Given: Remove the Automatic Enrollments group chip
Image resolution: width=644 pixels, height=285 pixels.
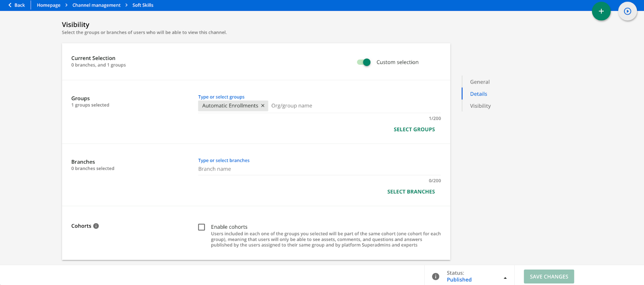Looking at the screenshot, I should click(x=263, y=106).
